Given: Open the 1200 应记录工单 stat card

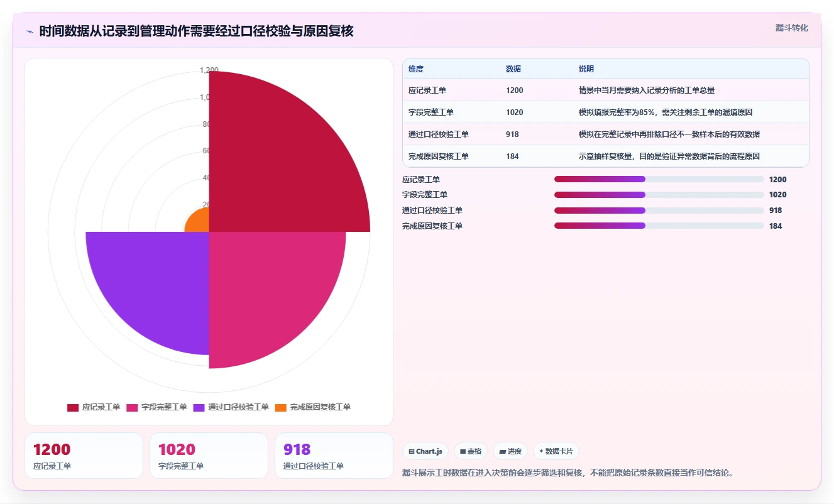Looking at the screenshot, I should point(84,456).
